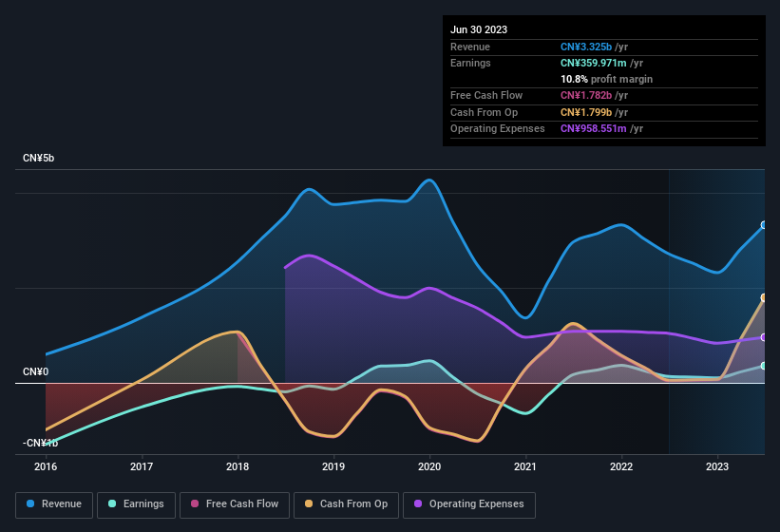Toggle the Free Cash Flow legend button
The height and width of the screenshot is (532, 780).
[x=235, y=504]
